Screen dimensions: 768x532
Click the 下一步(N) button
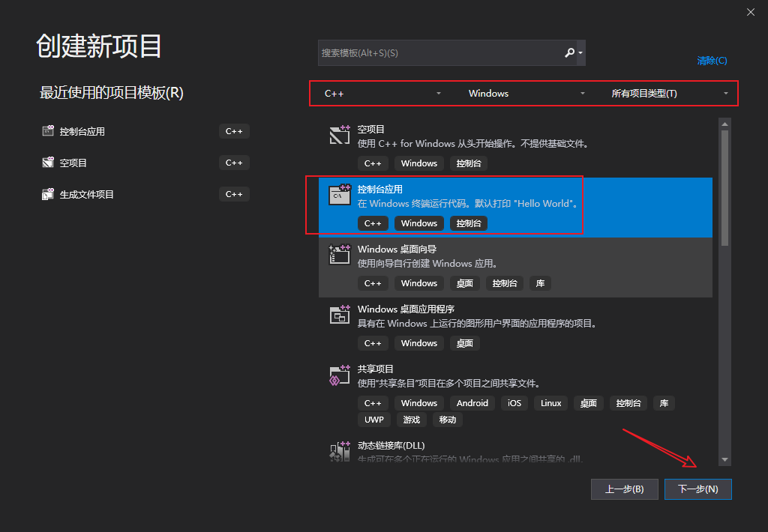point(697,489)
